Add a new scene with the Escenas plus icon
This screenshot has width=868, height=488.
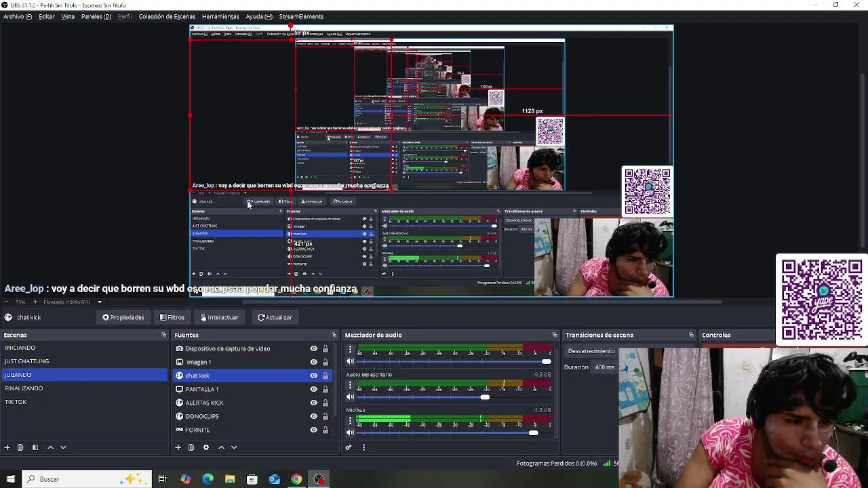coord(7,447)
